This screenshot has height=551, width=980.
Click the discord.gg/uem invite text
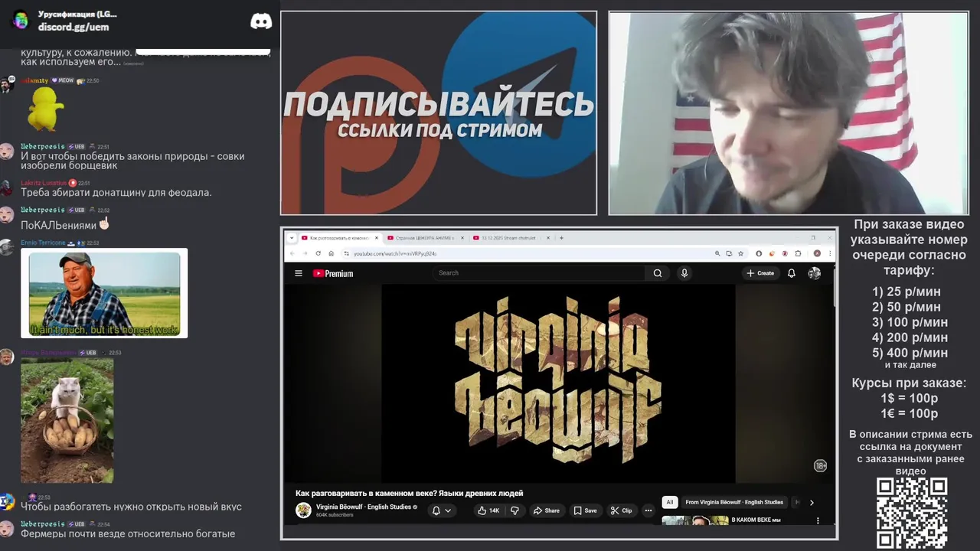click(73, 27)
